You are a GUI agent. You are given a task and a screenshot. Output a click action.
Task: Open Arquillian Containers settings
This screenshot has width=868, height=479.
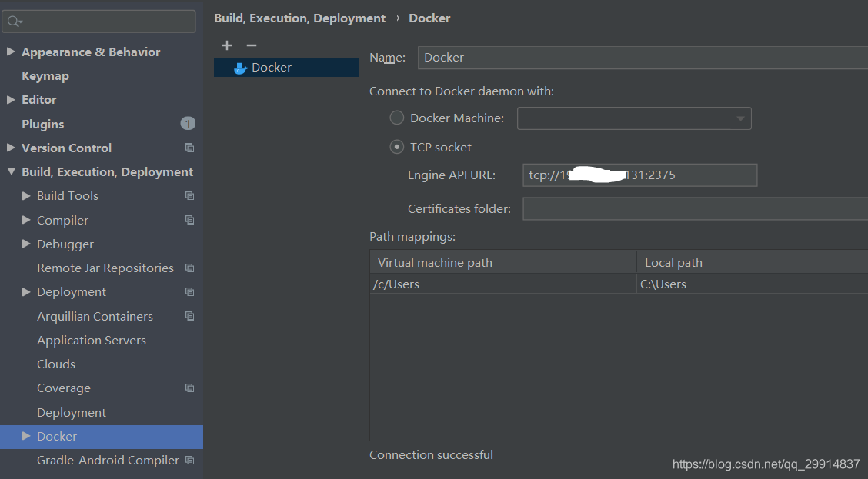coord(95,316)
